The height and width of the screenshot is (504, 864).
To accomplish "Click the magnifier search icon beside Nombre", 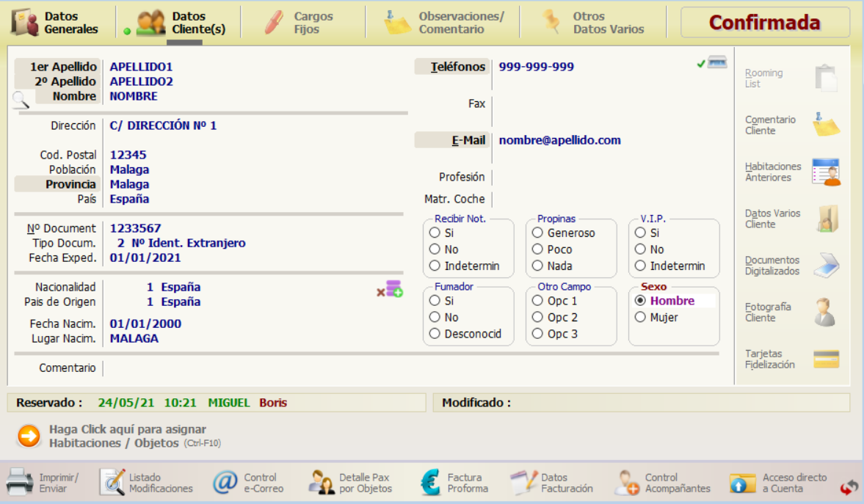I will tap(21, 101).
